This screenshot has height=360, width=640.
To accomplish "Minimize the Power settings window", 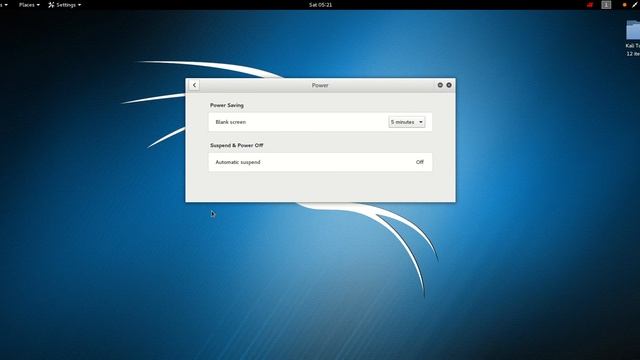I will [440, 85].
